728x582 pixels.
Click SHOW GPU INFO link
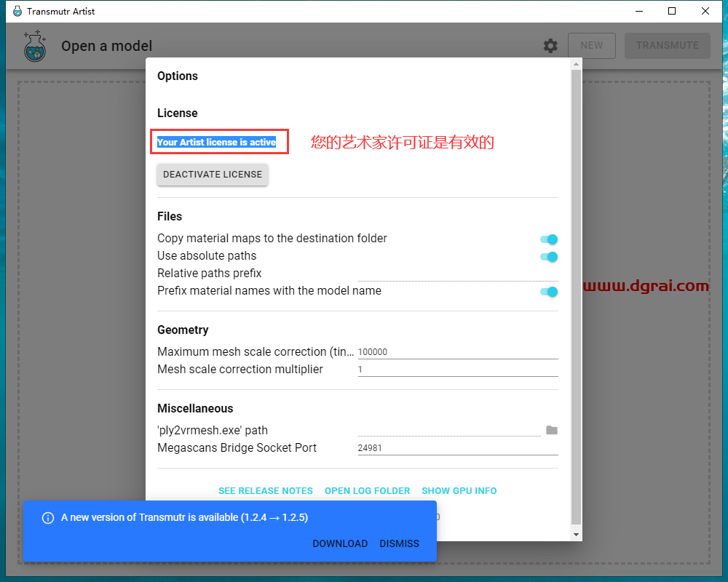tap(459, 490)
